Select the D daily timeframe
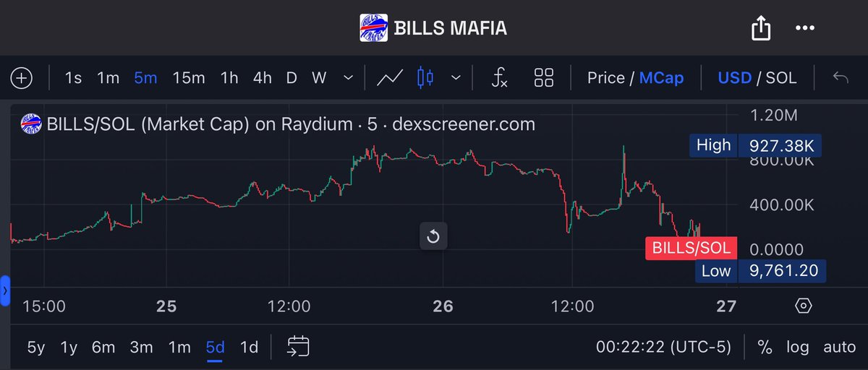 (x=292, y=78)
